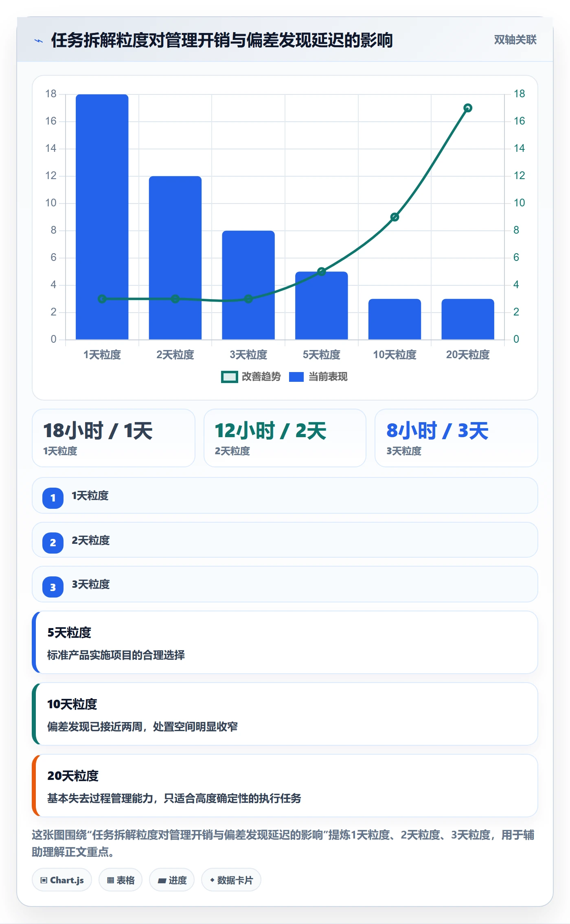Screen dimensions: 570x924
Task: Click the summary paragraph below the cards
Action: [x=283, y=843]
